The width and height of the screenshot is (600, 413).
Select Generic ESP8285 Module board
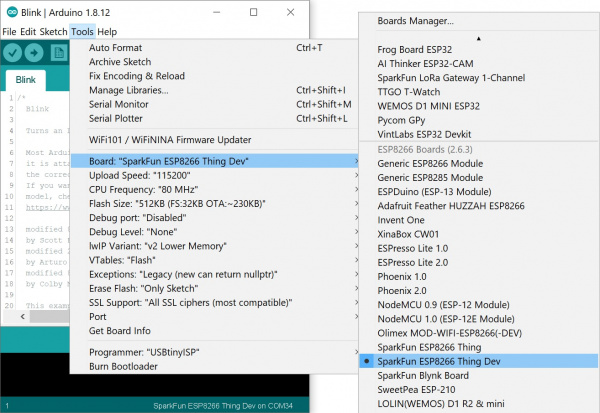click(478, 178)
